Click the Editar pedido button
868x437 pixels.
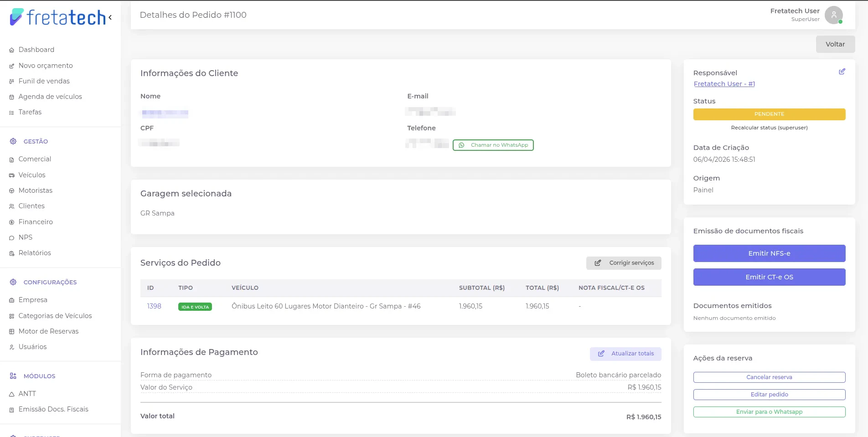(x=769, y=395)
